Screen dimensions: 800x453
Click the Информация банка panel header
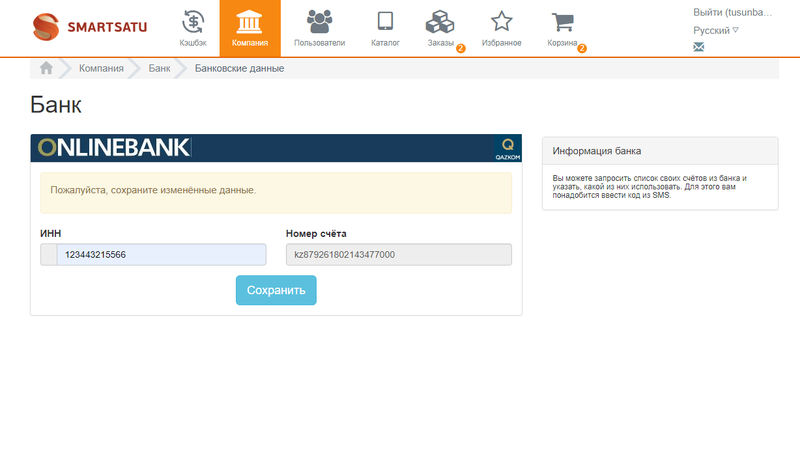click(x=660, y=151)
